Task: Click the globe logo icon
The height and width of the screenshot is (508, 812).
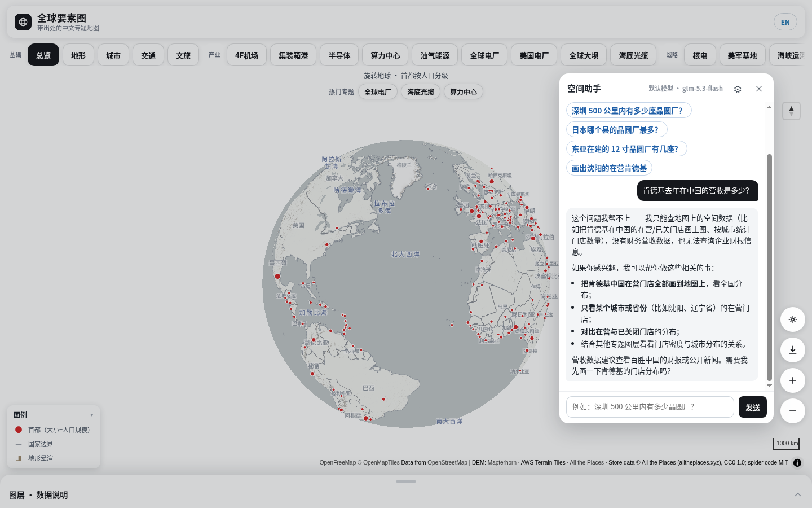Action: (23, 22)
